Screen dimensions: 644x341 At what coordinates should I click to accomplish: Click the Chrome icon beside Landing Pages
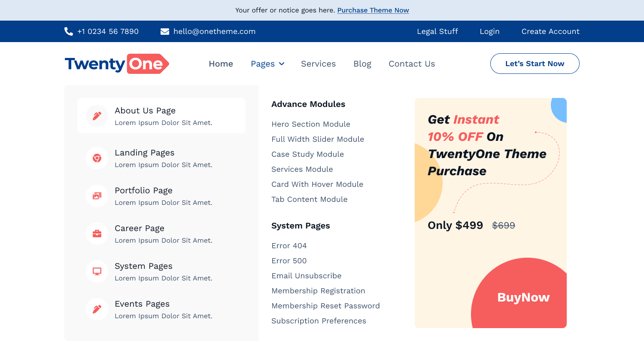tap(97, 158)
